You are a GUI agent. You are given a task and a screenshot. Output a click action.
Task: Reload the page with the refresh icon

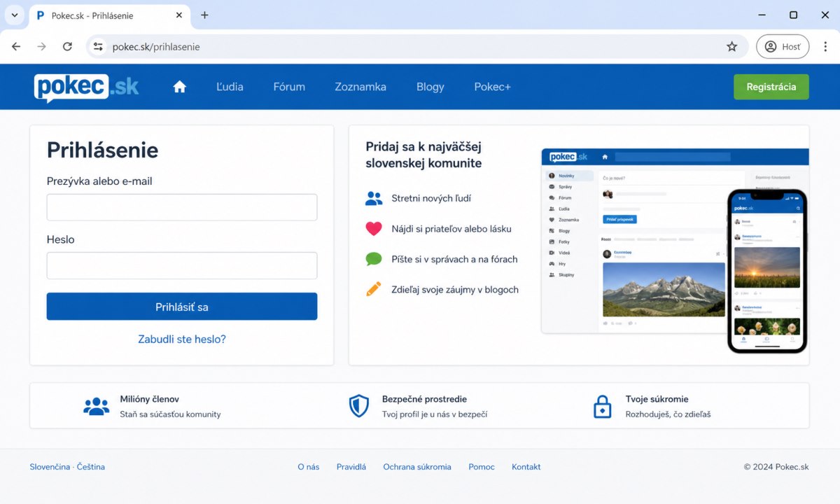pos(67,47)
